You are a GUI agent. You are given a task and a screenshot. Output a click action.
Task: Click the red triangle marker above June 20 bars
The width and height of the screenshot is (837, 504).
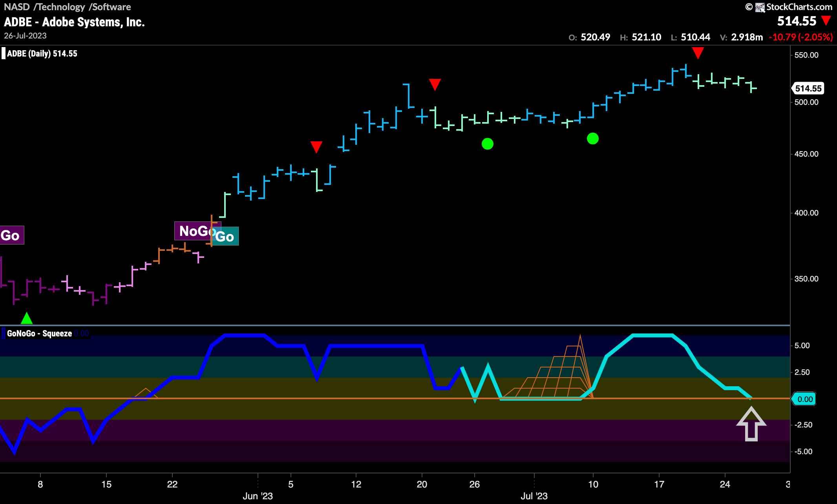(x=435, y=84)
